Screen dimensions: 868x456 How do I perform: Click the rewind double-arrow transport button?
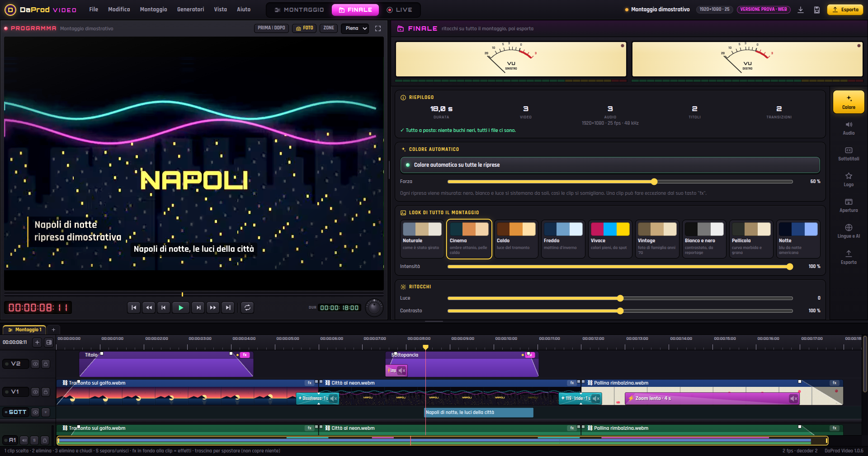(x=149, y=308)
